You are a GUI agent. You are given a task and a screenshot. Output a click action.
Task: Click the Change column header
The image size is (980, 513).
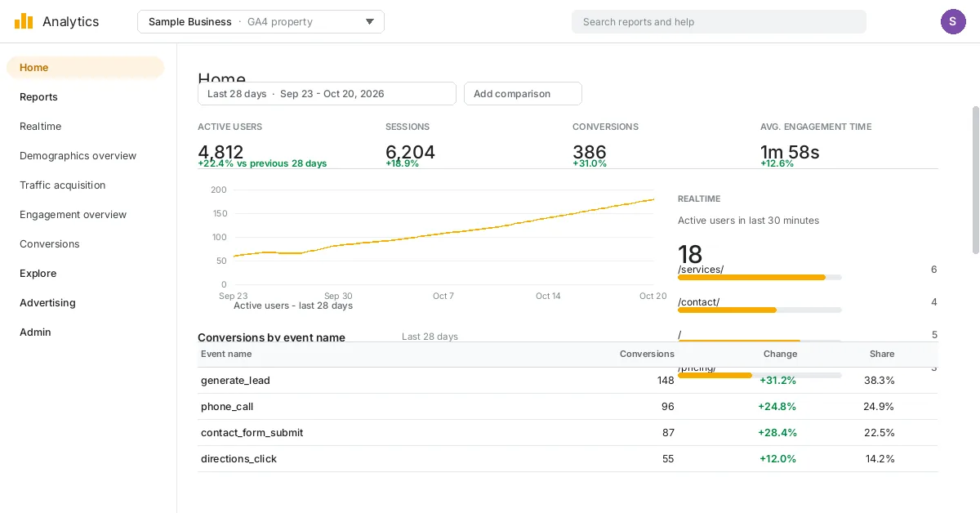pos(780,355)
